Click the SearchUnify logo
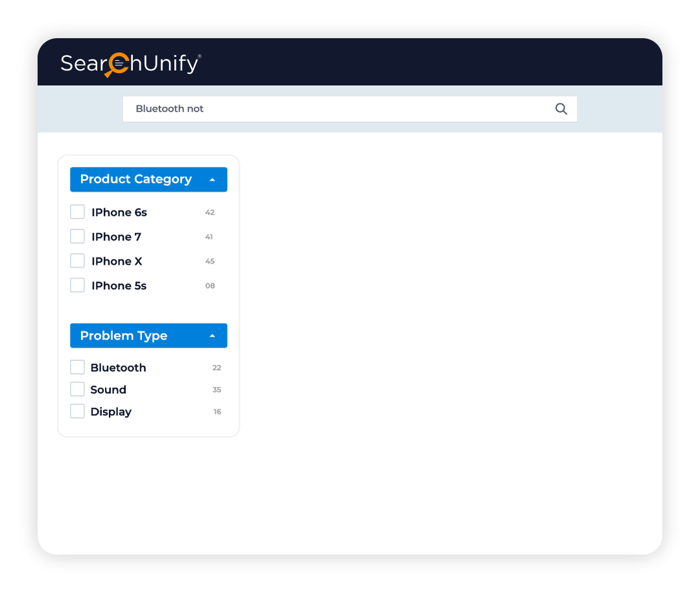 131,64
